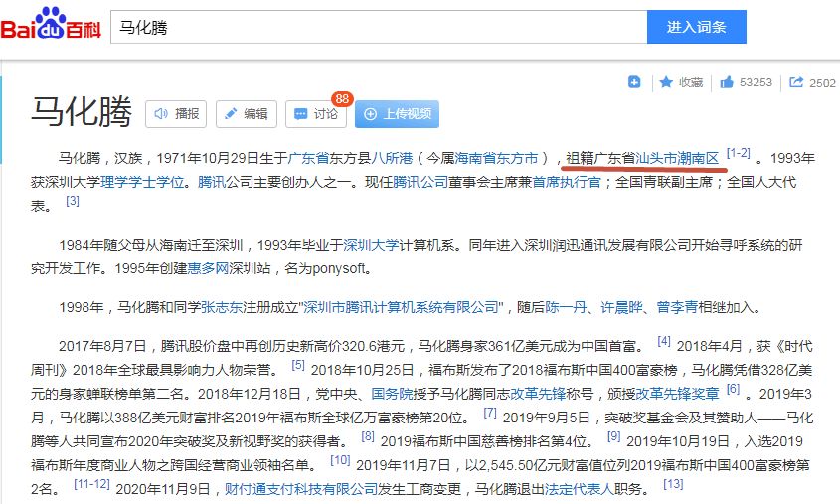Click the share icon beside 2502
The height and width of the screenshot is (504, 840).
coord(796,82)
